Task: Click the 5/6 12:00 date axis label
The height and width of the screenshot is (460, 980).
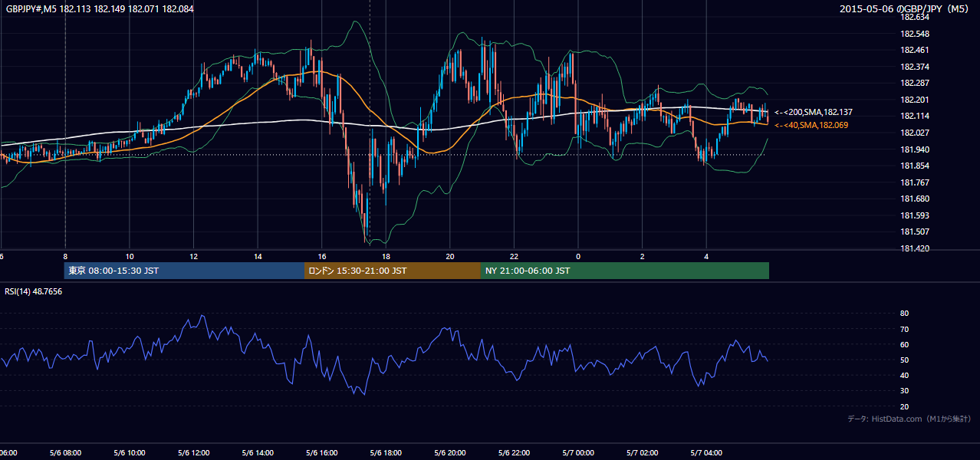Action: click(x=194, y=453)
